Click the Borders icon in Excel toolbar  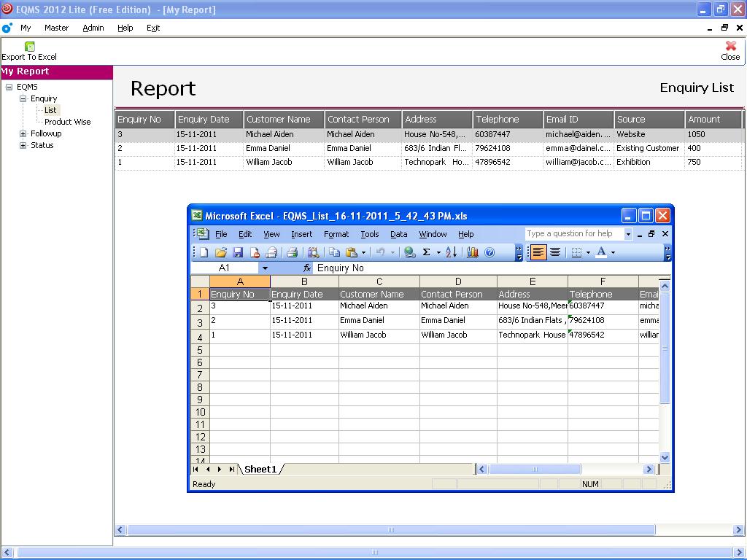pos(576,252)
